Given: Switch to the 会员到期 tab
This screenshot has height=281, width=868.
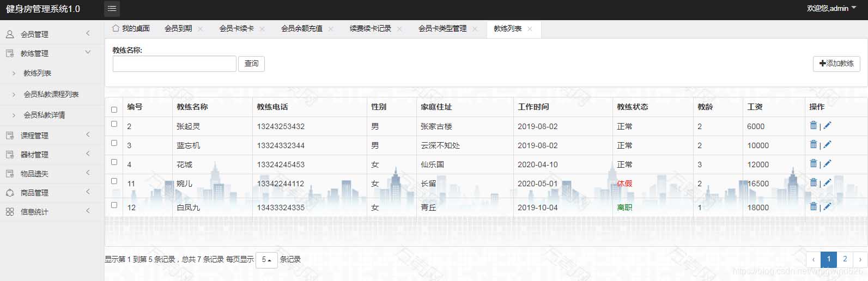Looking at the screenshot, I should (x=178, y=28).
